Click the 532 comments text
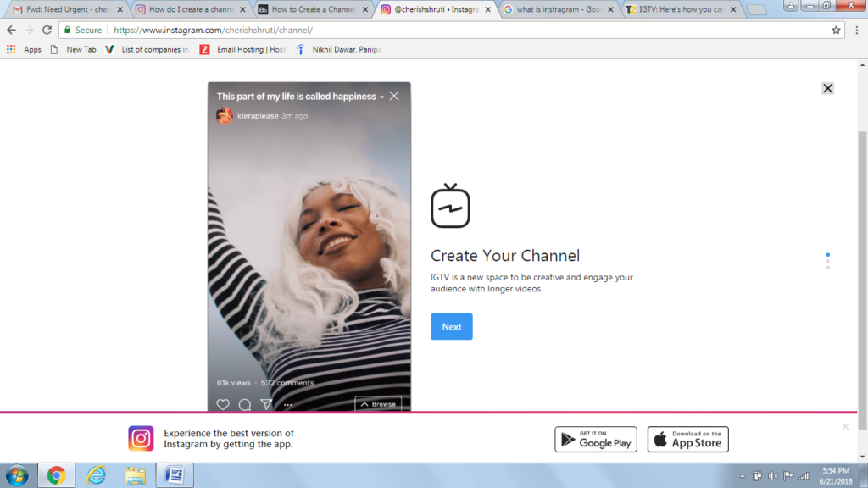Viewport: 868px width, 488px height. click(287, 383)
